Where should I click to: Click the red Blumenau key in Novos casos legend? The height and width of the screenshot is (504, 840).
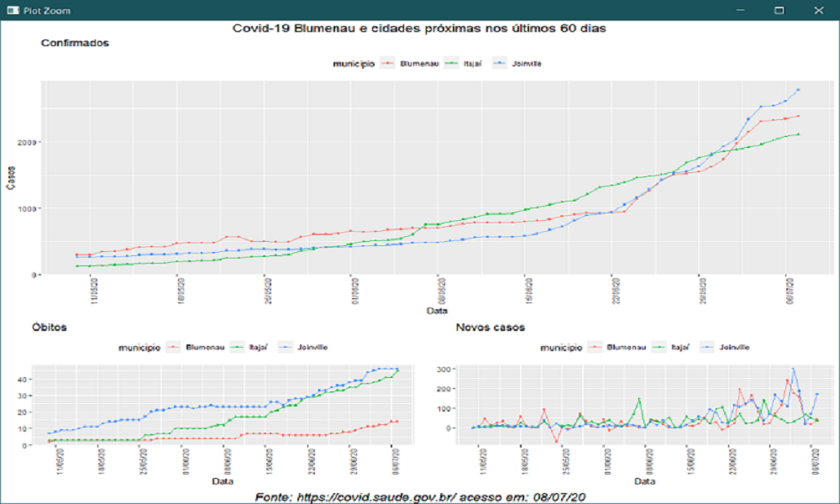pos(595,347)
